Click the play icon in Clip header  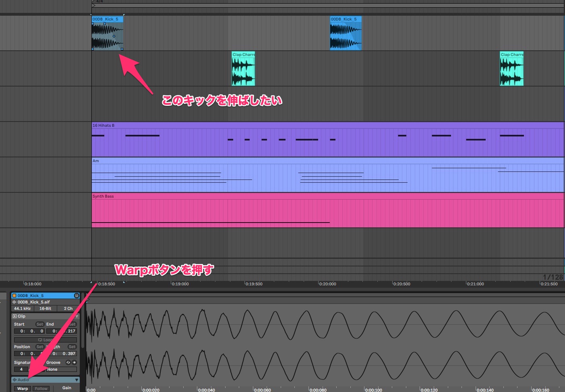[x=15, y=316]
